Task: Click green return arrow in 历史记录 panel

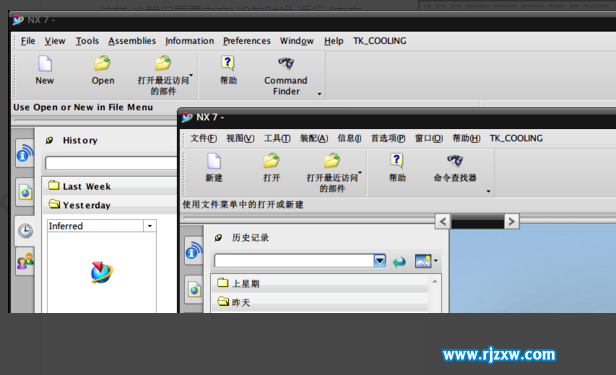Action: [x=399, y=262]
